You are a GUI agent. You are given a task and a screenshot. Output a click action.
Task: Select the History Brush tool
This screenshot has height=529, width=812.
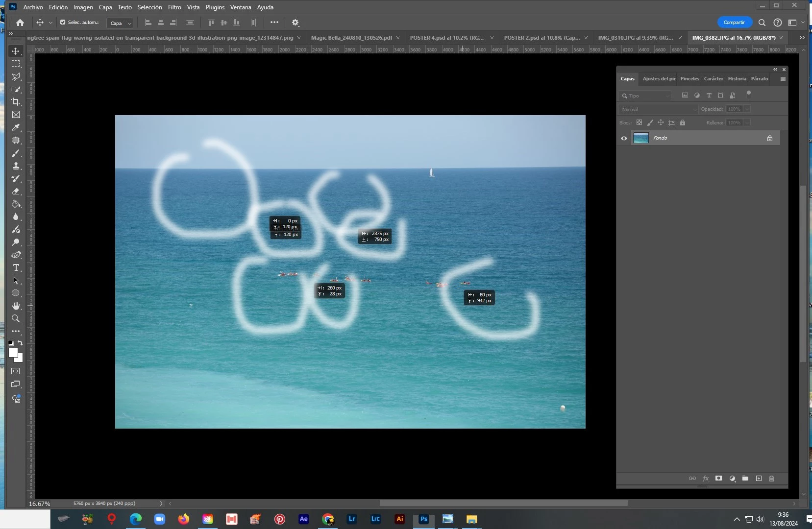(16, 179)
